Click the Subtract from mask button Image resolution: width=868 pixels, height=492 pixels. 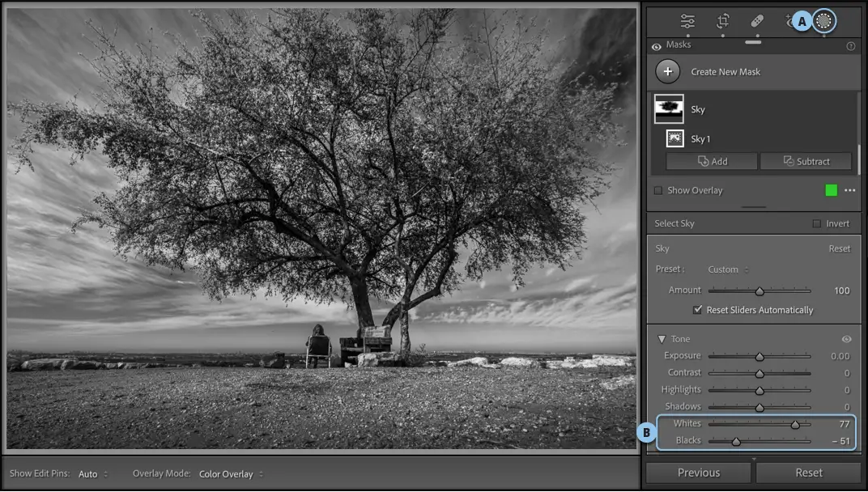point(806,161)
